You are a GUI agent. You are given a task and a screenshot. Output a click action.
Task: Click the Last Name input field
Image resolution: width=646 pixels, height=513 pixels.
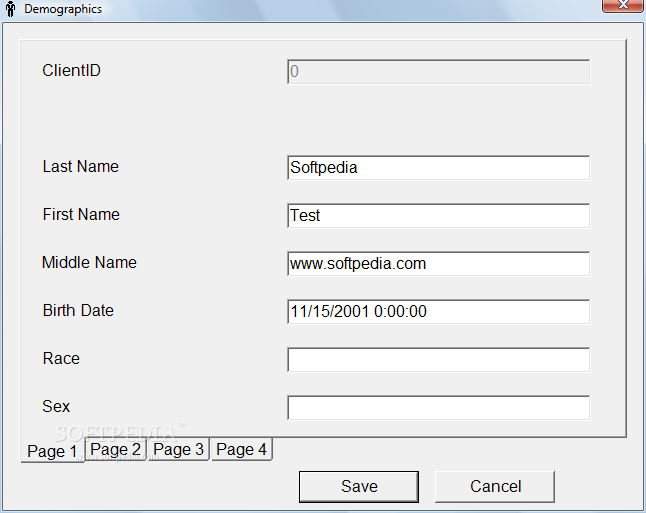click(x=438, y=168)
